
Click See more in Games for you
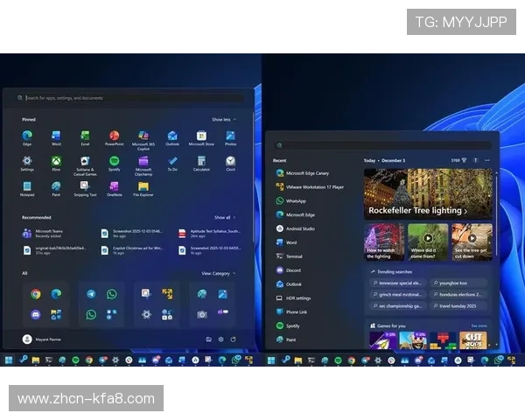[479, 325]
